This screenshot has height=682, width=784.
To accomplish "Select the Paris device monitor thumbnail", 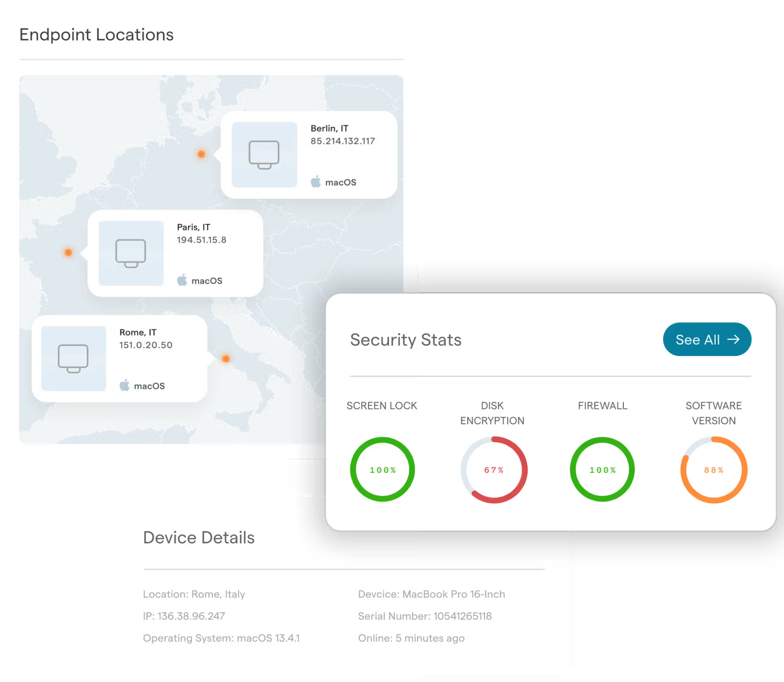I will click(131, 253).
